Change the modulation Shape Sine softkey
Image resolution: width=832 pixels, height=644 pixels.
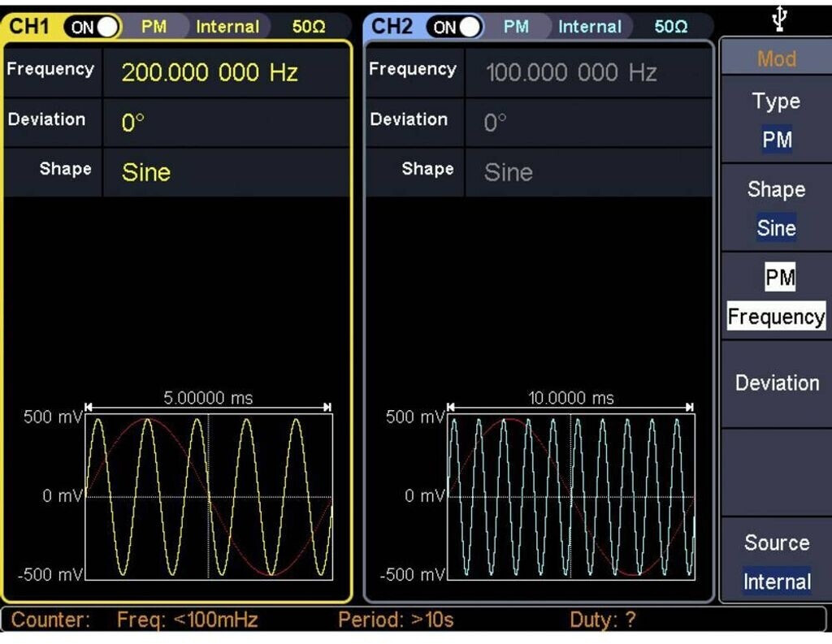(x=776, y=209)
